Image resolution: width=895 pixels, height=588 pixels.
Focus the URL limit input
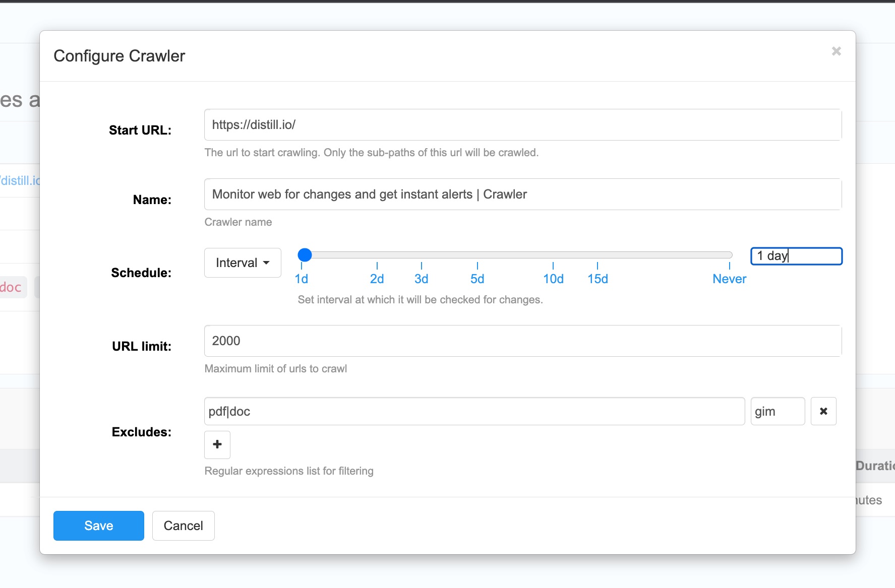[522, 341]
